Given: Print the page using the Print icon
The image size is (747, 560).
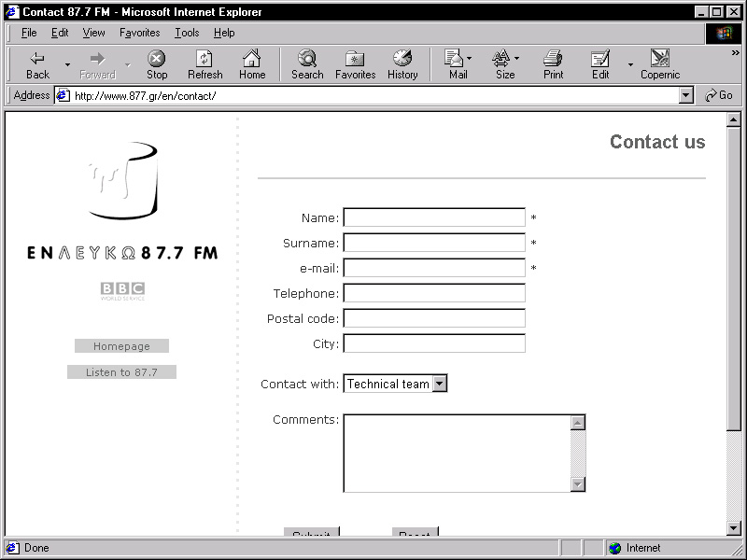Looking at the screenshot, I should [553, 64].
